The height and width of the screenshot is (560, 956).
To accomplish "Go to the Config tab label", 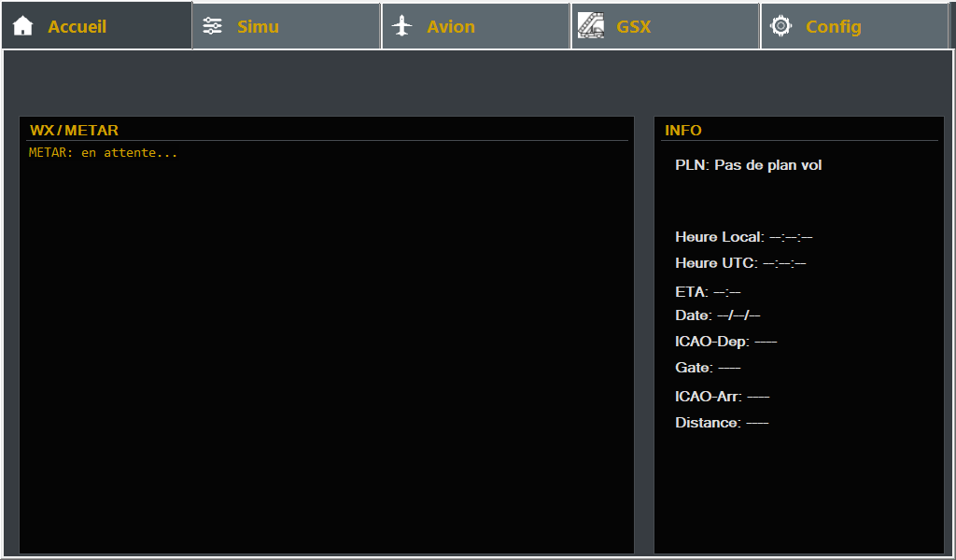I will tap(833, 26).
